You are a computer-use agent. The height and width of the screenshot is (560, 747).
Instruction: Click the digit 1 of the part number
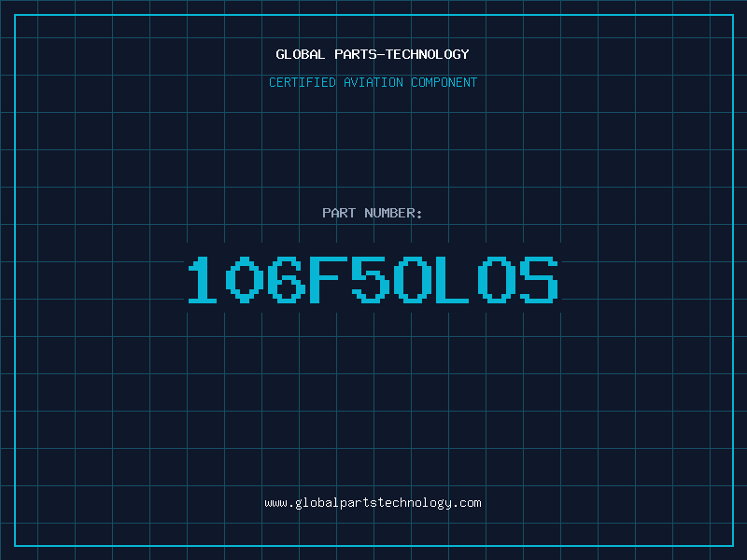[203, 279]
